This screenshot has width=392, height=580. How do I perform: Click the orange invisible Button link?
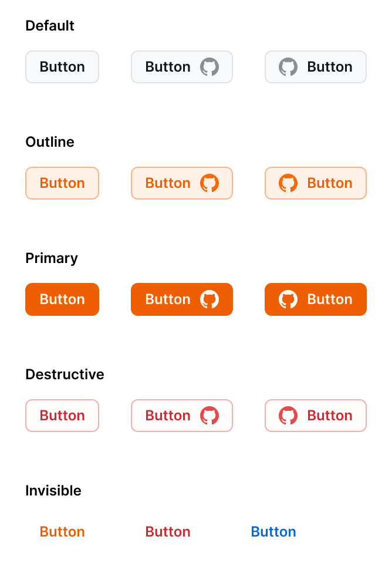click(62, 532)
